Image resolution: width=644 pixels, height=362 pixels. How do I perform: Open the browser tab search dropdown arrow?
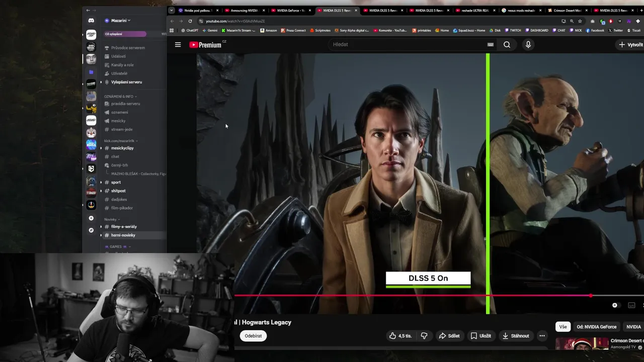tap(172, 10)
